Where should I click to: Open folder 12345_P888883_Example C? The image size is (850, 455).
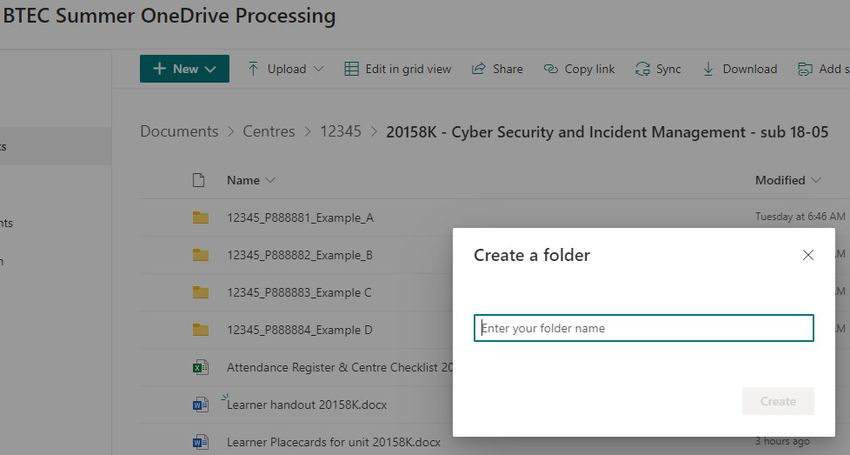[299, 292]
